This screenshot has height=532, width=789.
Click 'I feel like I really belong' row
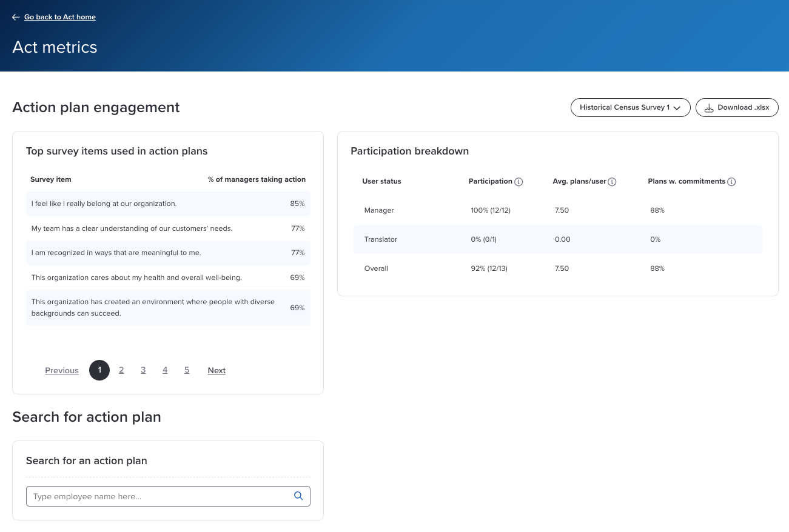click(x=168, y=204)
